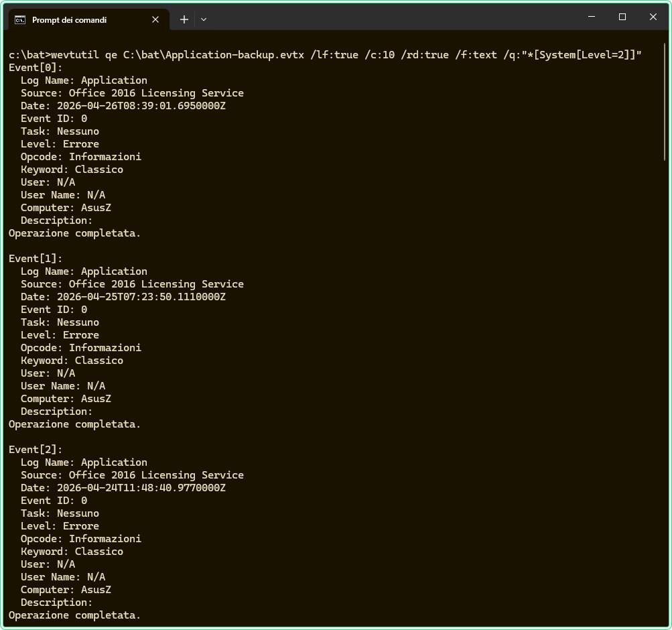Close the terminal window
Viewport: 672px width, 630px height.
653,17
